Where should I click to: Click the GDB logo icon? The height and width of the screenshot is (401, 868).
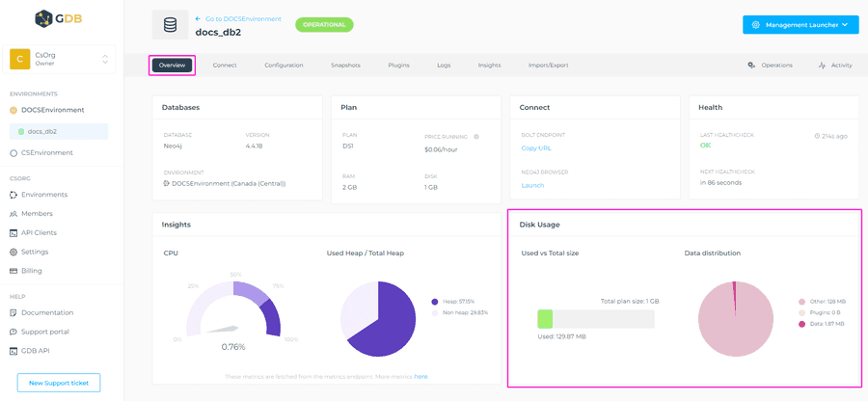click(43, 19)
